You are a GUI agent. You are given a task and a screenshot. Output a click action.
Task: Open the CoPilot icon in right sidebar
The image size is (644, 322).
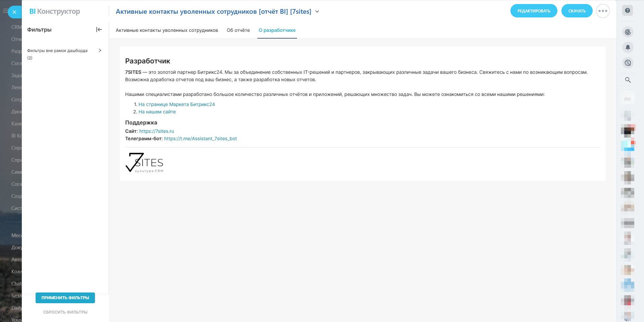(x=628, y=32)
